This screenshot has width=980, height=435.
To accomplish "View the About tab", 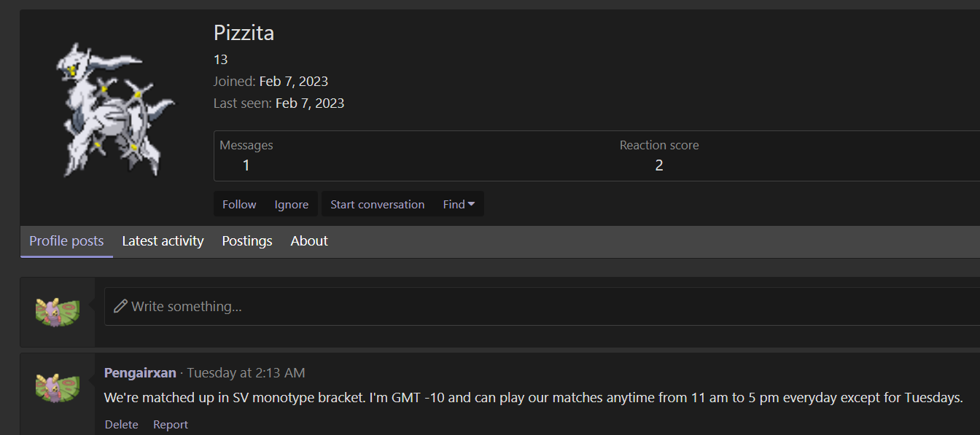I will tap(309, 241).
